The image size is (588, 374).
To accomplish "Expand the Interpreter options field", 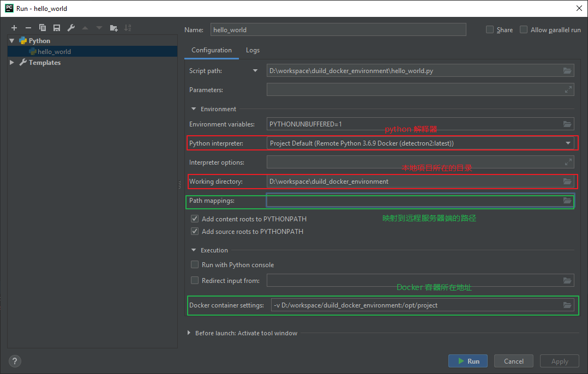I will click(568, 162).
